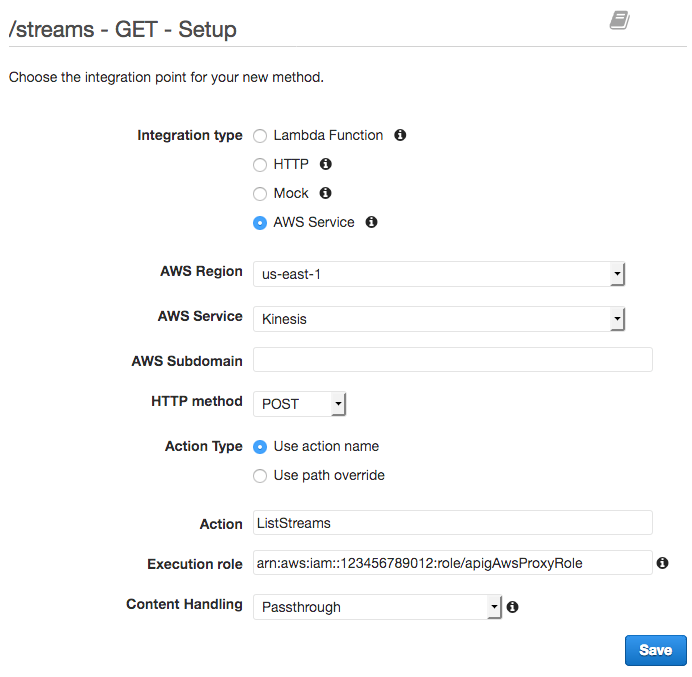Select Lambda Function integration type
Screen dimensions: 692x677
pos(260,136)
